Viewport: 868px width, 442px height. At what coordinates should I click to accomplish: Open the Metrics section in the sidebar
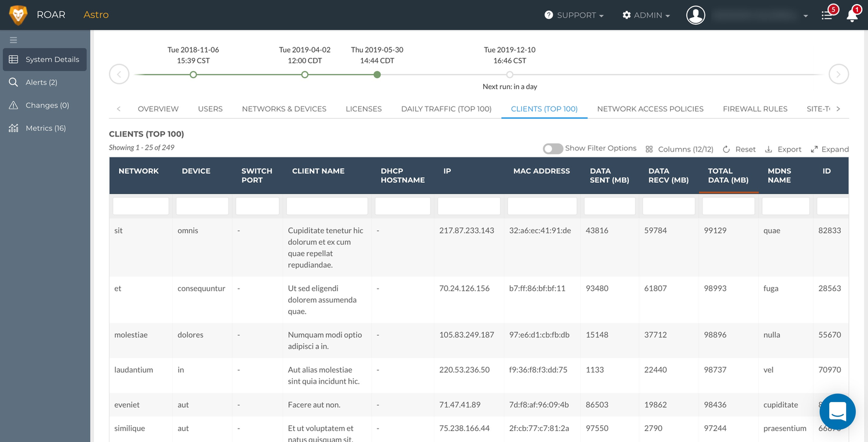click(45, 128)
